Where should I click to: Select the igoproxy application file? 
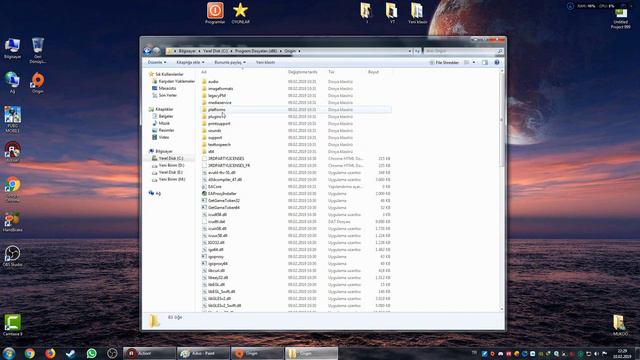click(x=216, y=257)
